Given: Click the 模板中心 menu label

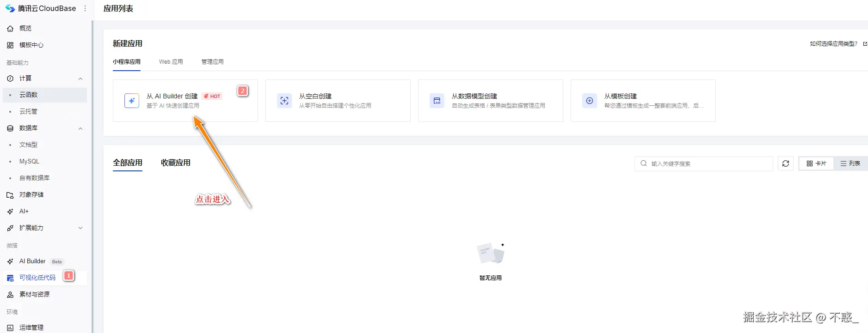Looking at the screenshot, I should (31, 45).
